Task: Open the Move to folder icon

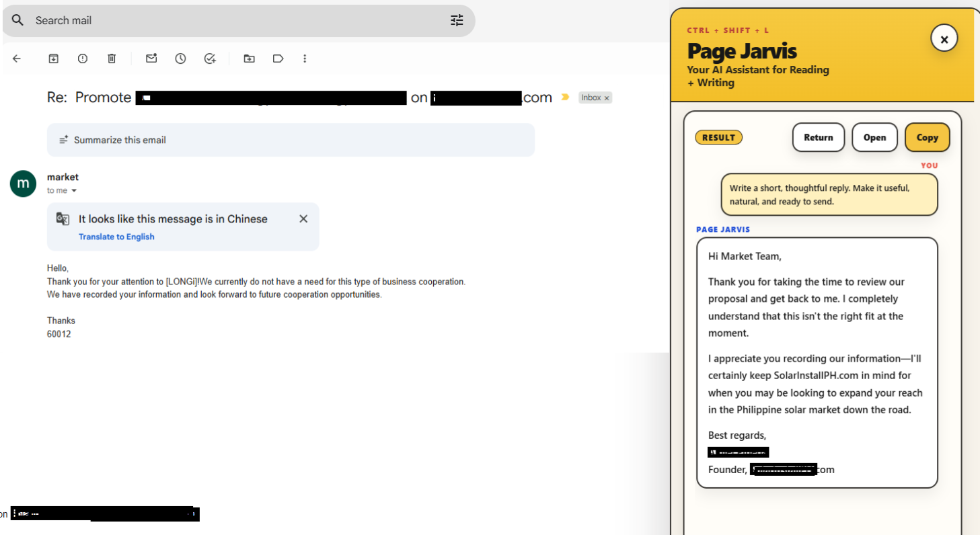Action: pos(249,58)
